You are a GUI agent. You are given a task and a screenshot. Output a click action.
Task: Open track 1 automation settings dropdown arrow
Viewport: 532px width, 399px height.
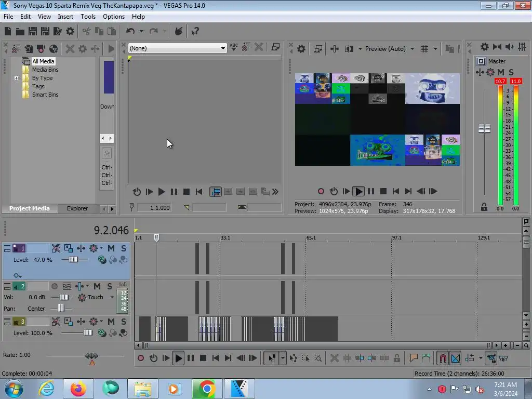(x=101, y=248)
